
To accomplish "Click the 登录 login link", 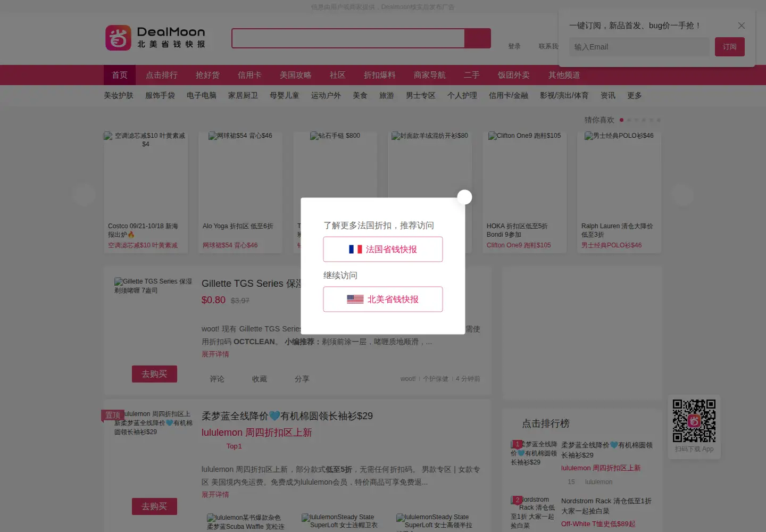I will click(x=514, y=46).
